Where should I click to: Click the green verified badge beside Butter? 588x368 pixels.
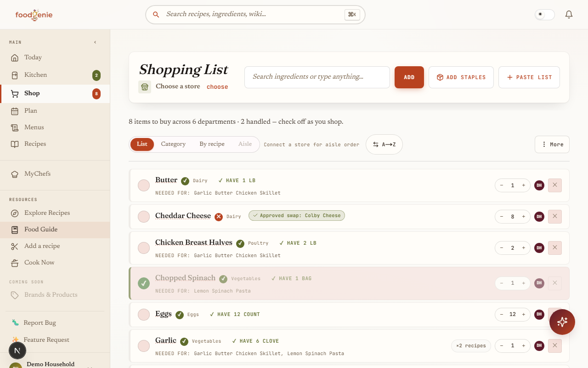185,181
